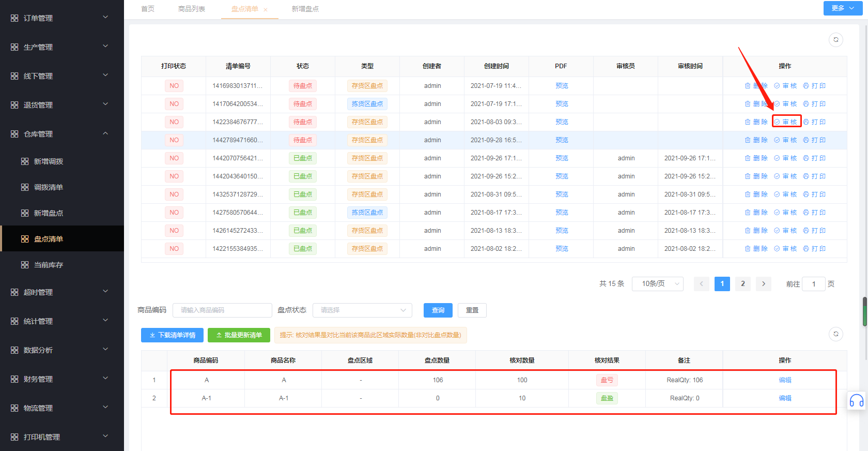Delete list 1442789471660 row
The image size is (868, 451).
coord(756,140)
